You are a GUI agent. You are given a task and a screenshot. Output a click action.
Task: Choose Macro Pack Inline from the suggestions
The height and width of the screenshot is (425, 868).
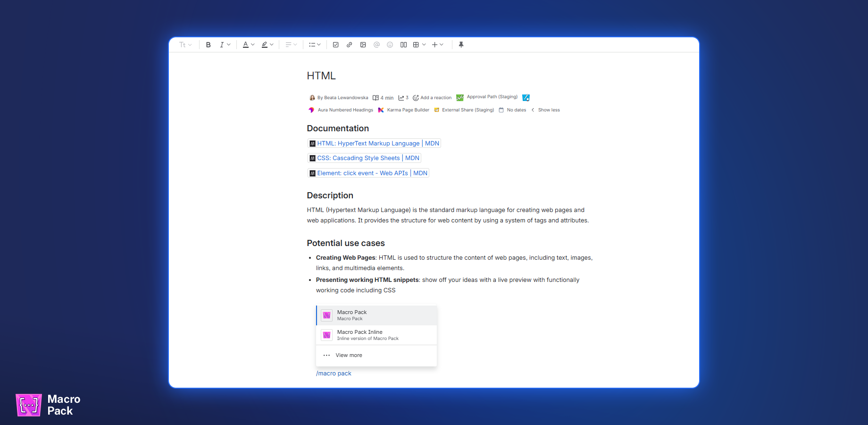(376, 335)
